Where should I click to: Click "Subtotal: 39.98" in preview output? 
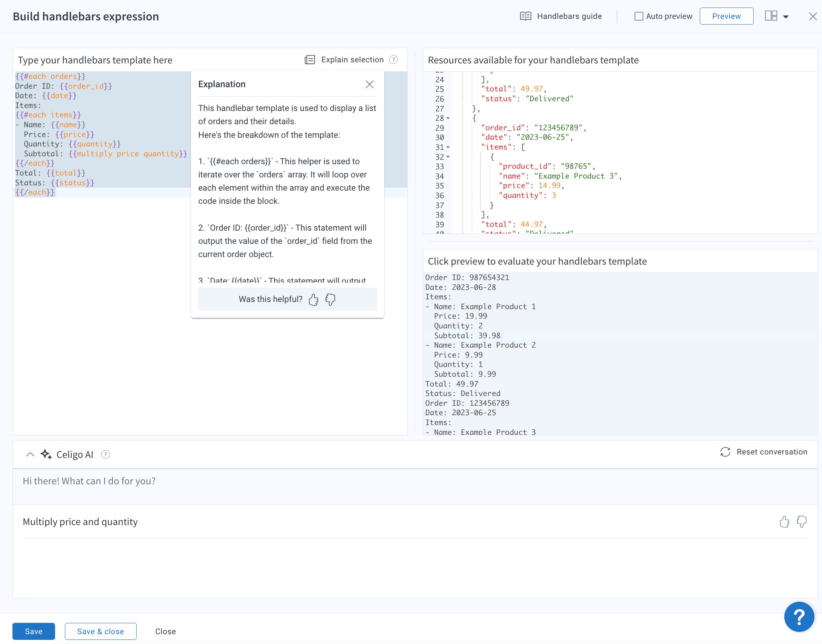click(x=467, y=336)
